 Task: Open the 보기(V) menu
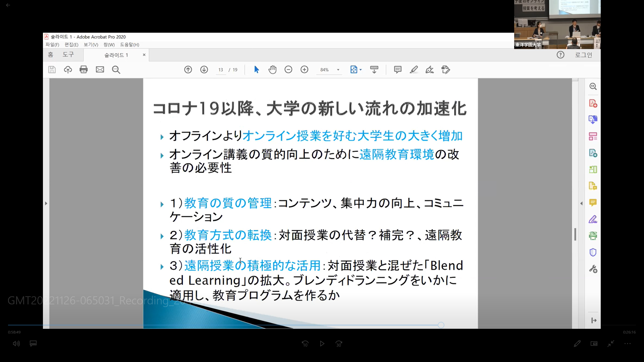click(x=91, y=45)
